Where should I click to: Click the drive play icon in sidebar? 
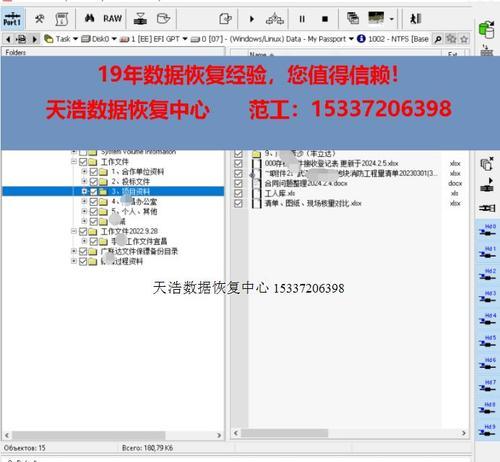click(x=487, y=185)
